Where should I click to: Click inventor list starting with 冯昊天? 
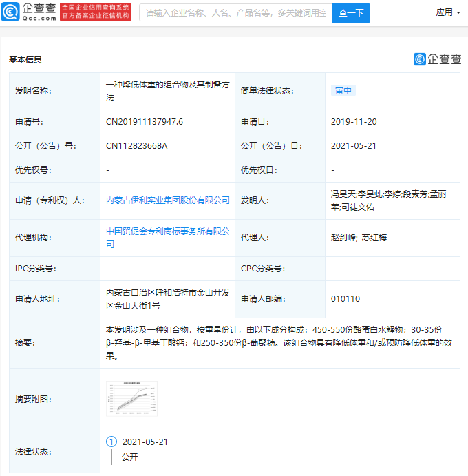388,200
